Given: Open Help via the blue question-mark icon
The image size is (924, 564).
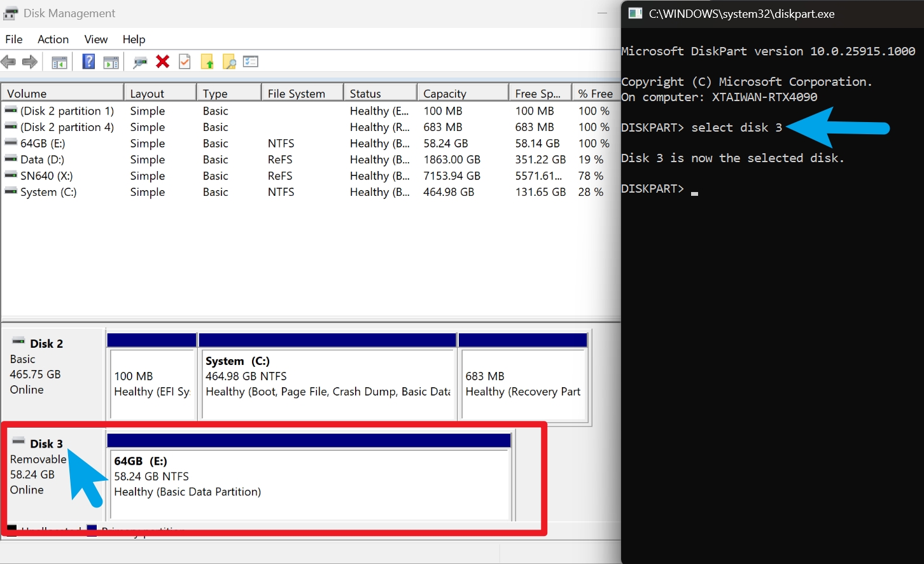Looking at the screenshot, I should point(89,62).
